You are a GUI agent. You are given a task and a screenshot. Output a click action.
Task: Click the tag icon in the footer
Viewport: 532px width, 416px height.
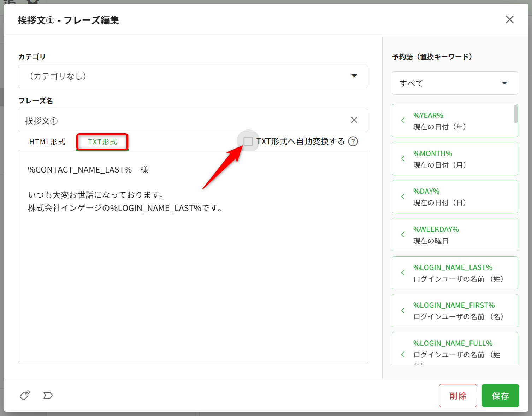click(25, 395)
